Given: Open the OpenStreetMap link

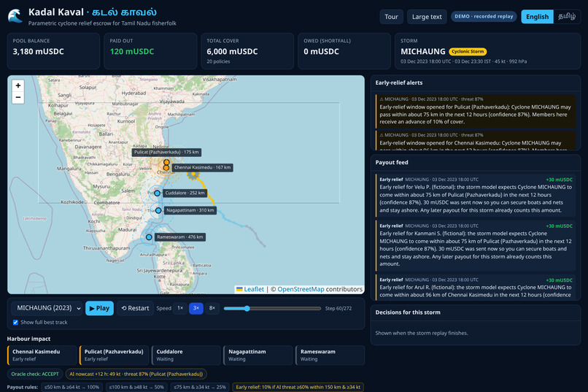Looking at the screenshot, I should [x=301, y=289].
